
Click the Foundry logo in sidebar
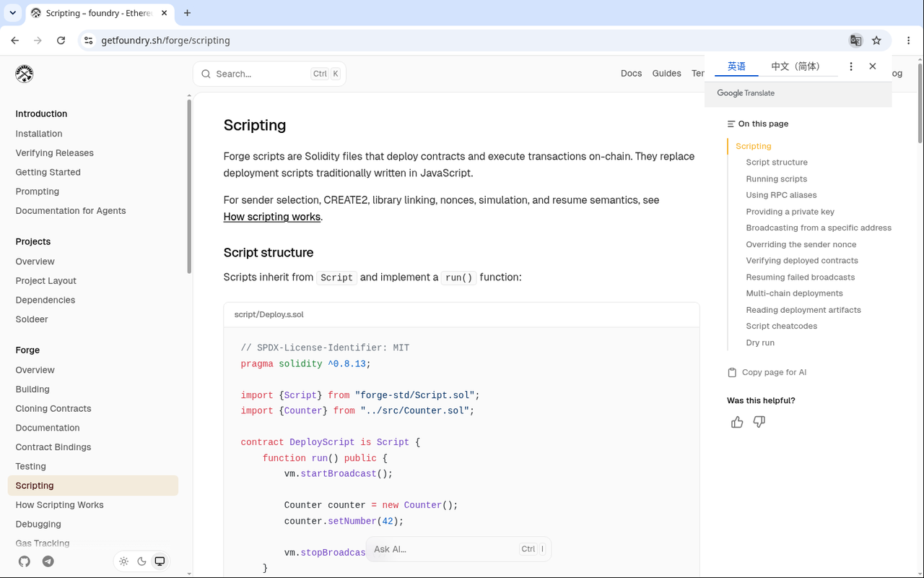[25, 74]
